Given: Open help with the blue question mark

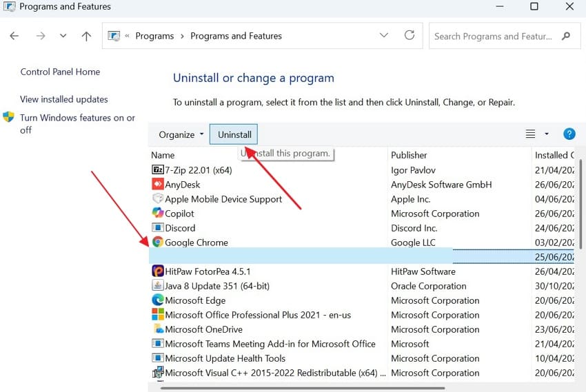Looking at the screenshot, I should pyautogui.click(x=569, y=134).
